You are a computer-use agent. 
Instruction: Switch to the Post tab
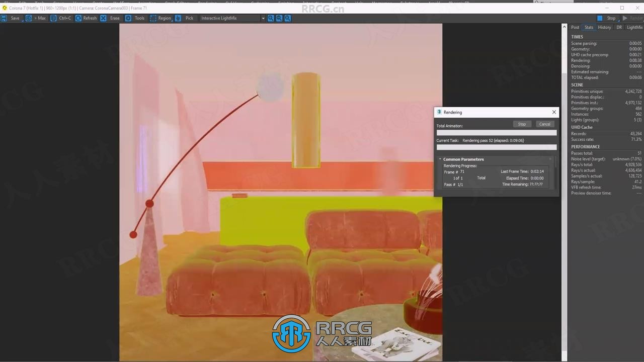575,28
